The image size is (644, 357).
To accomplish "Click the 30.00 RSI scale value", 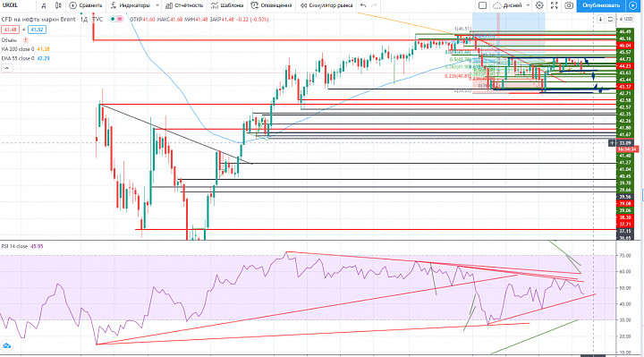I will (x=624, y=320).
